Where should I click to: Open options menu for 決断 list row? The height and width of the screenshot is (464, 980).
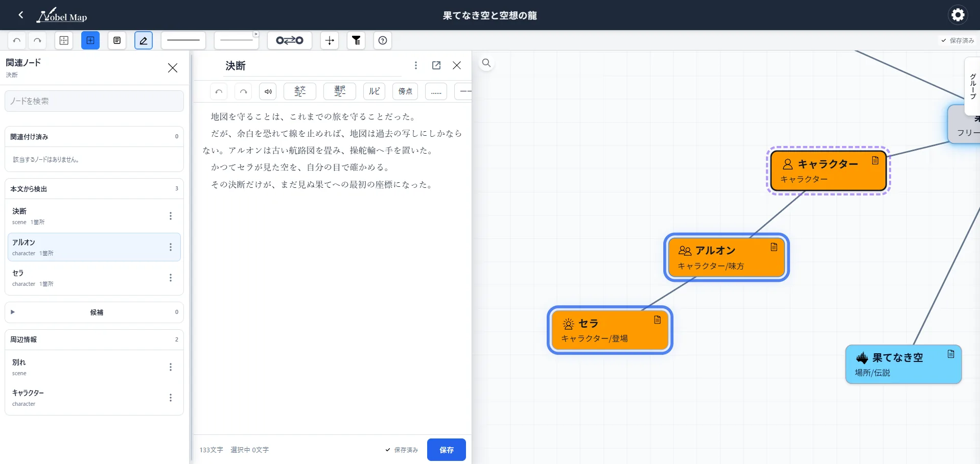click(171, 216)
